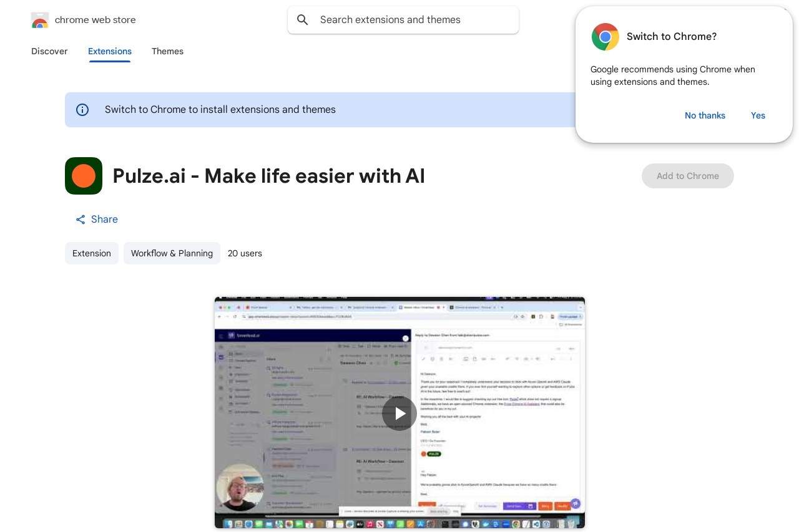
Task: Open the Discover tab
Action: 49,51
